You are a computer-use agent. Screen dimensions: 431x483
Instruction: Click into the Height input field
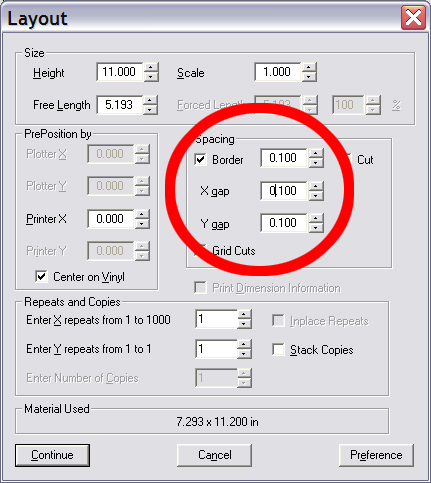pos(120,72)
